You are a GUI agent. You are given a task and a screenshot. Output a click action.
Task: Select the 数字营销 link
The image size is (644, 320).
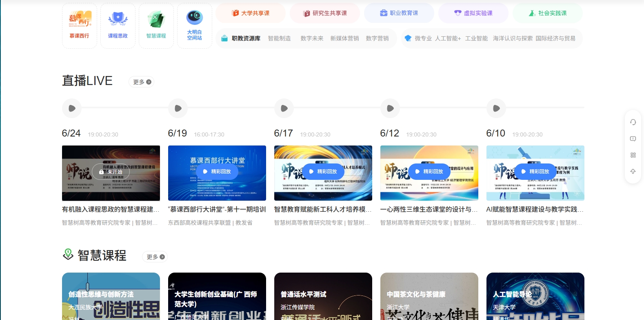[377, 38]
